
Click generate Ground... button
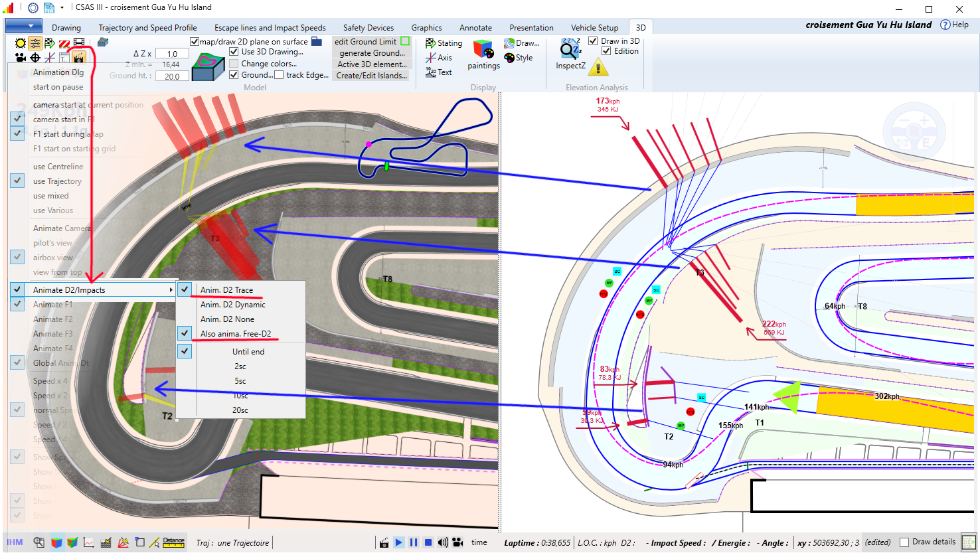pos(372,52)
